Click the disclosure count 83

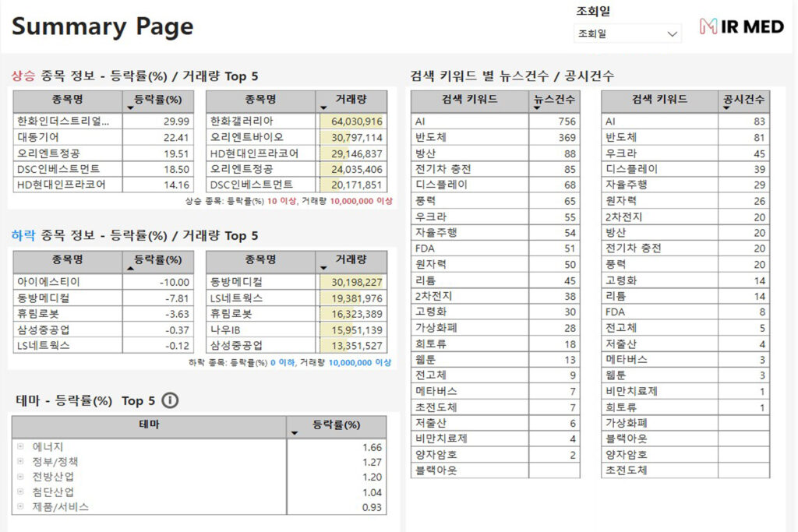click(x=759, y=122)
